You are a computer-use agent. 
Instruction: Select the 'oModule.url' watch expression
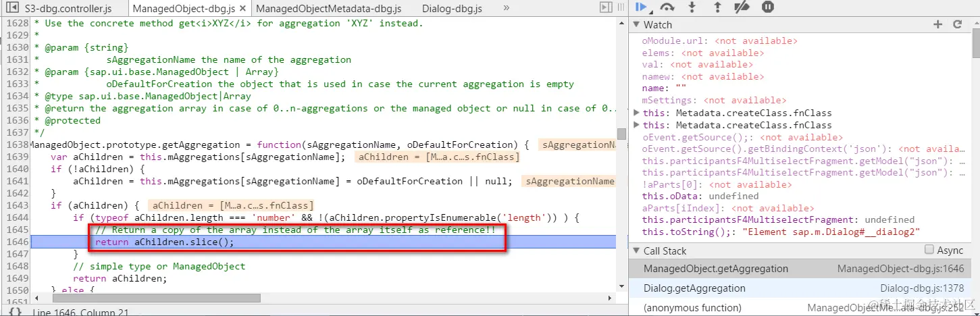click(x=719, y=41)
